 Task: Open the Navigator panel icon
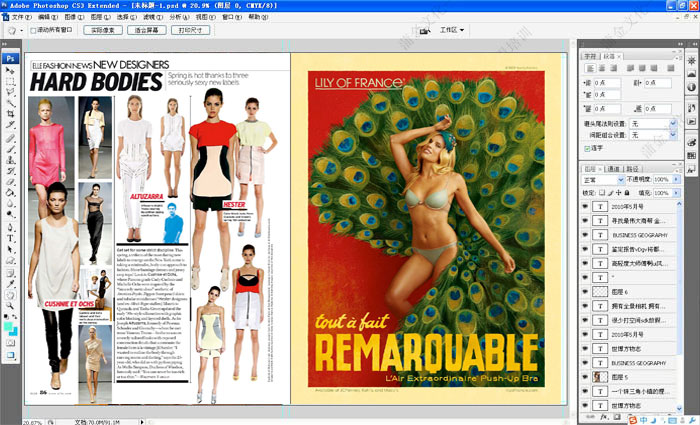pos(692,61)
